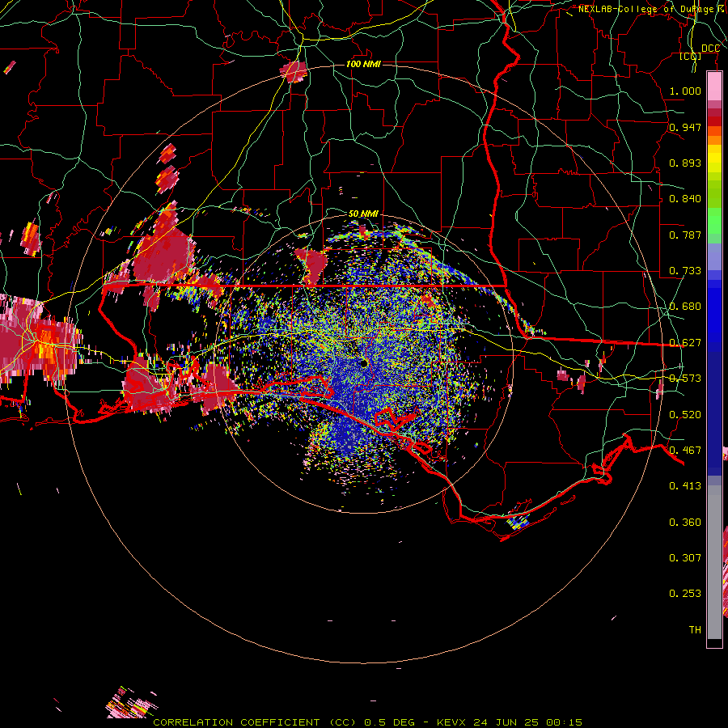Viewport: 728px width, 728px height.
Task: Select the 0.733 scale value
Action: click(685, 271)
